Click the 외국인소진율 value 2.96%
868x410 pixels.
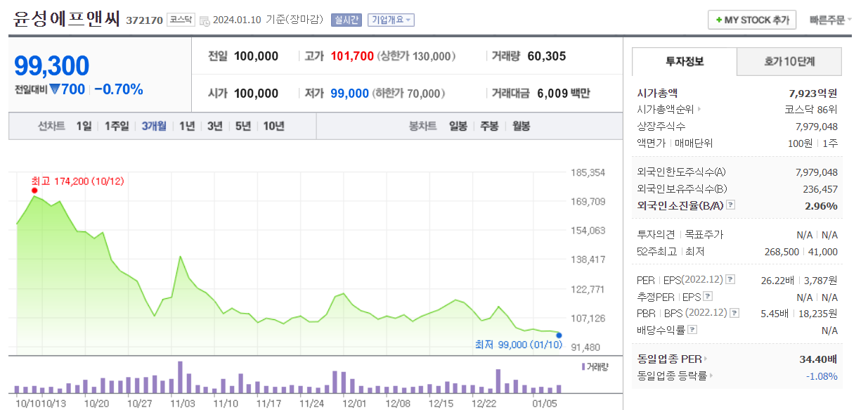(821, 206)
